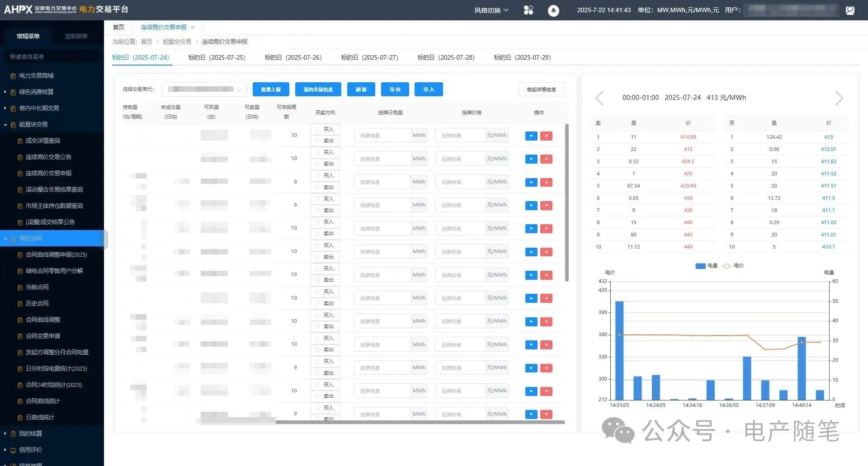Open the 选择交易单元 dropdown
868x466 pixels.
(x=204, y=89)
